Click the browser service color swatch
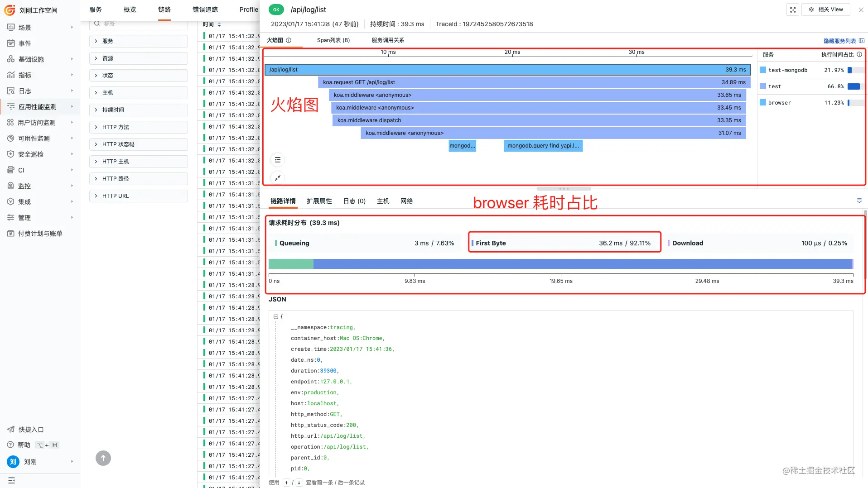Screen dimensions: 868x488 pos(763,103)
